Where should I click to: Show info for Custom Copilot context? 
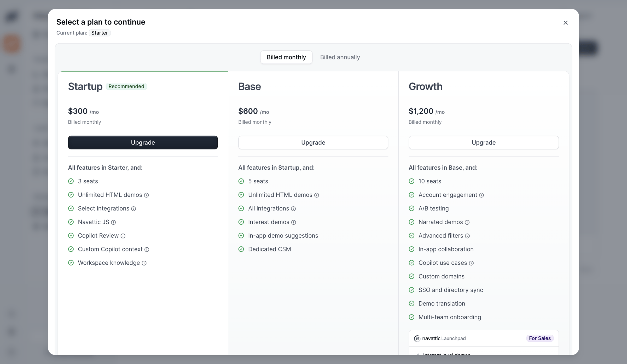pos(147,249)
